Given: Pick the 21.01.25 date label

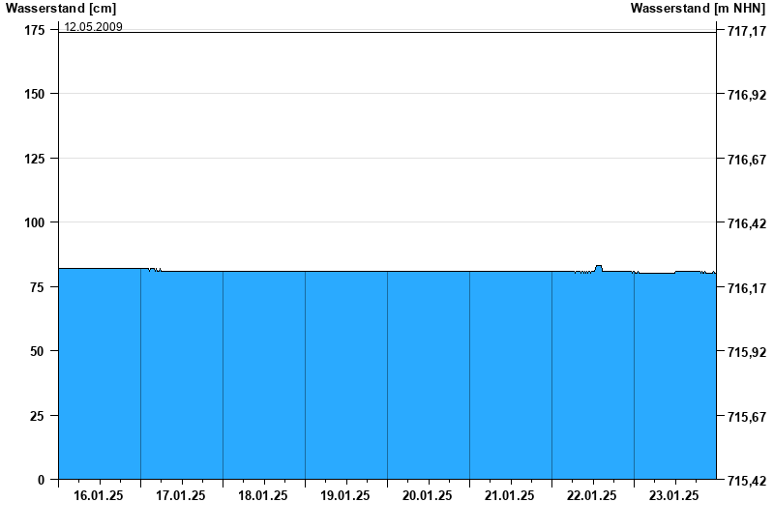Looking at the screenshot, I should [510, 495].
